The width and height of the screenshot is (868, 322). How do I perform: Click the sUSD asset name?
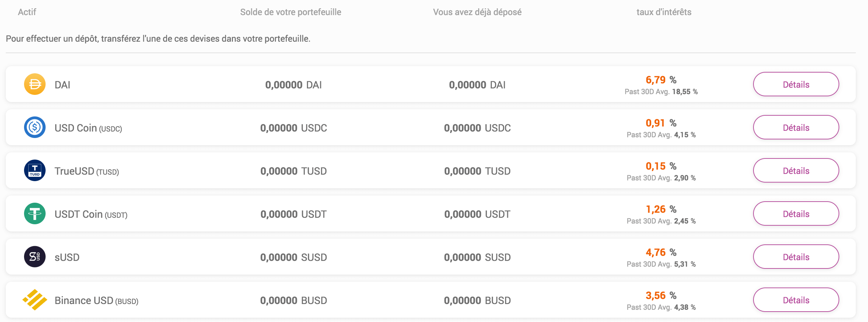pos(67,257)
